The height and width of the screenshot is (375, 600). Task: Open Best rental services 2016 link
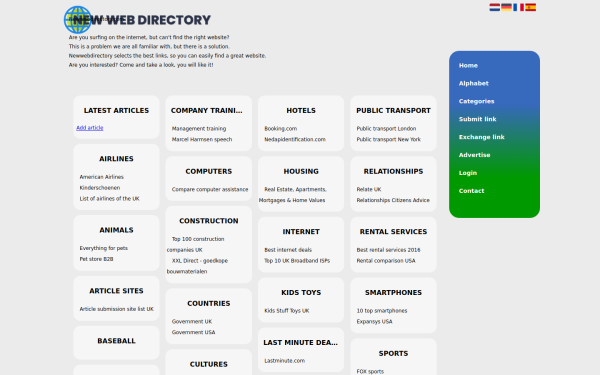[388, 250]
